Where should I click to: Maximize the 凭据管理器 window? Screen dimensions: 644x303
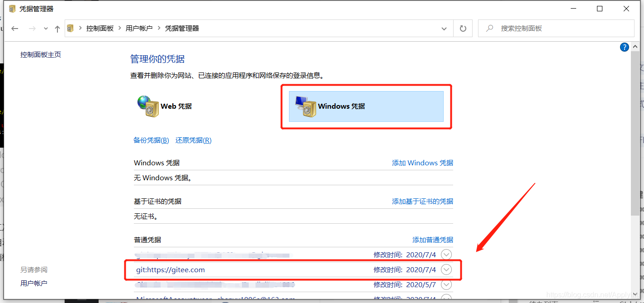coord(600,9)
